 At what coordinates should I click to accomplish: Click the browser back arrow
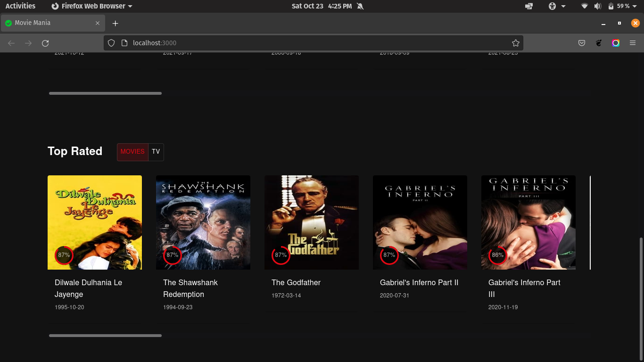[11, 43]
